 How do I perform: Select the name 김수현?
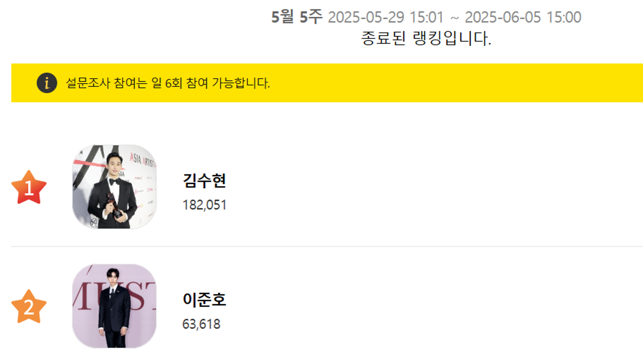tap(204, 181)
